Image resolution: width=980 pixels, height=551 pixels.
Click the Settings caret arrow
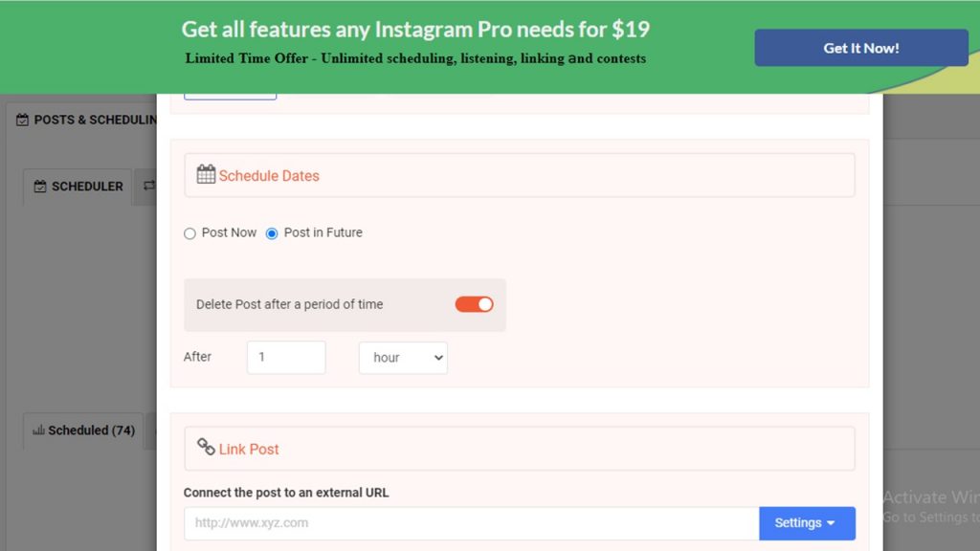click(x=831, y=523)
